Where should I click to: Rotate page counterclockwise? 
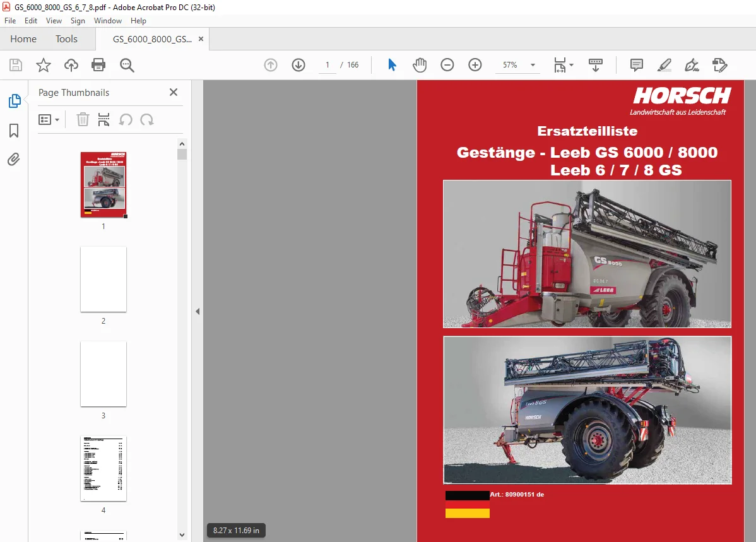pyautogui.click(x=126, y=119)
